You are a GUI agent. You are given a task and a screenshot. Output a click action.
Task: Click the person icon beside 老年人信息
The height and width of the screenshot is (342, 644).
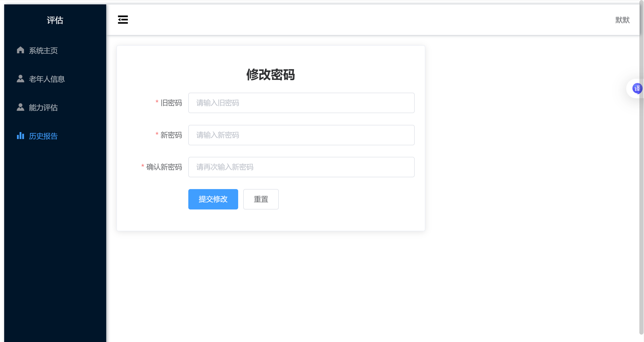[20, 79]
